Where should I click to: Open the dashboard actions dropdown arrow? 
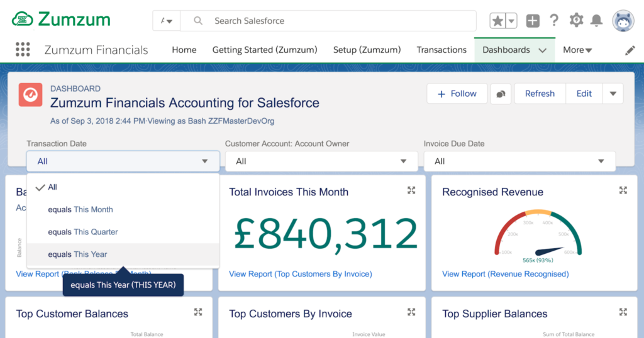pyautogui.click(x=613, y=94)
